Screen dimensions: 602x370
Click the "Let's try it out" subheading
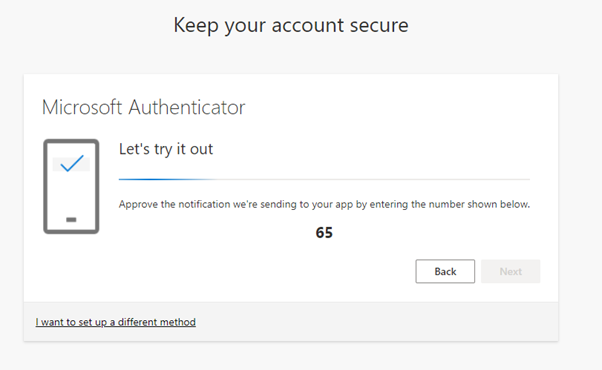[166, 149]
